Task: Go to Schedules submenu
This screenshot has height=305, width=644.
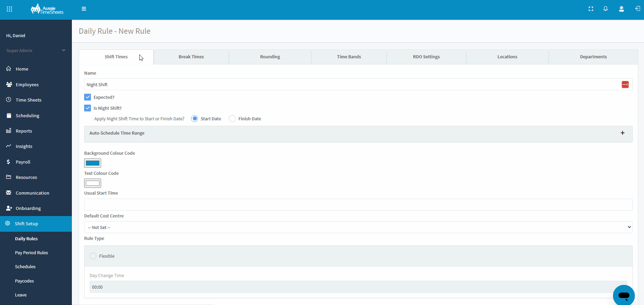Action: pyautogui.click(x=25, y=266)
